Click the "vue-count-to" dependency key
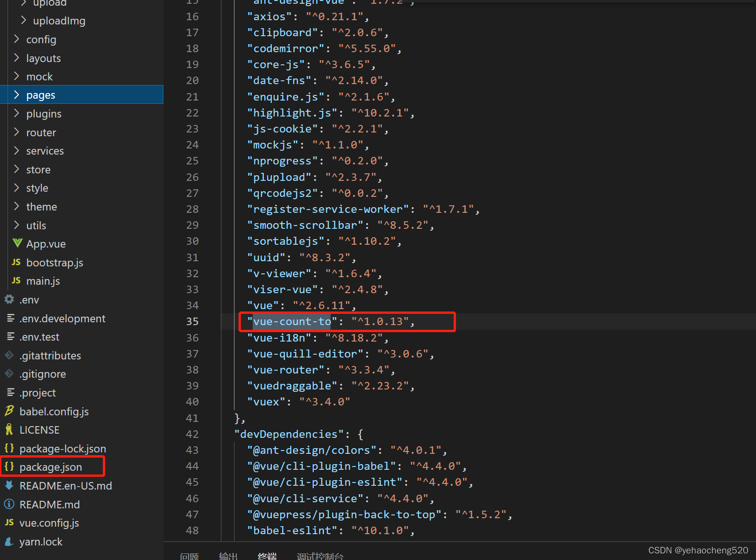 [292, 321]
